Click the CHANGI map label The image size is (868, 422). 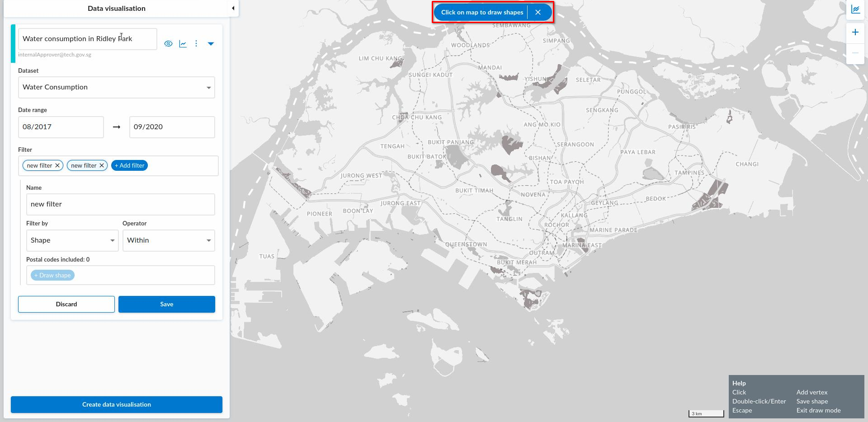pyautogui.click(x=747, y=164)
